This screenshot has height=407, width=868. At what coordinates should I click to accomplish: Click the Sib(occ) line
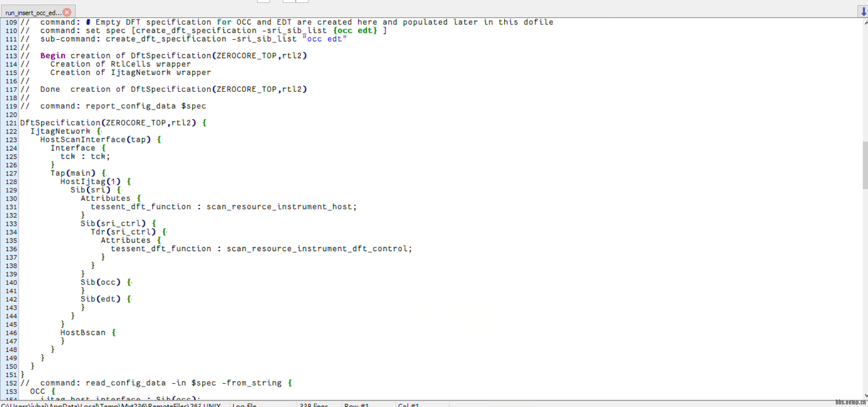click(x=100, y=282)
